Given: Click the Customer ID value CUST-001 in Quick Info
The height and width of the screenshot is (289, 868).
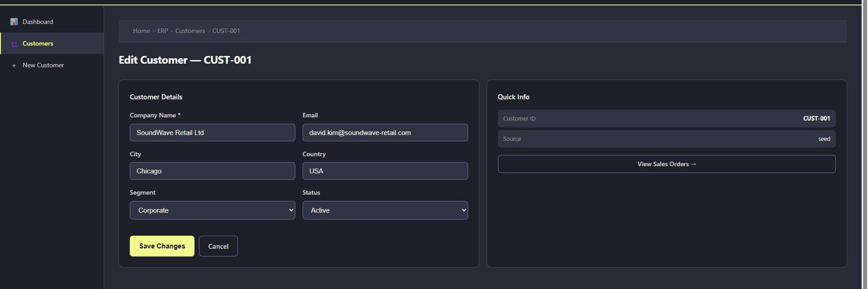Looking at the screenshot, I should click(x=816, y=118).
